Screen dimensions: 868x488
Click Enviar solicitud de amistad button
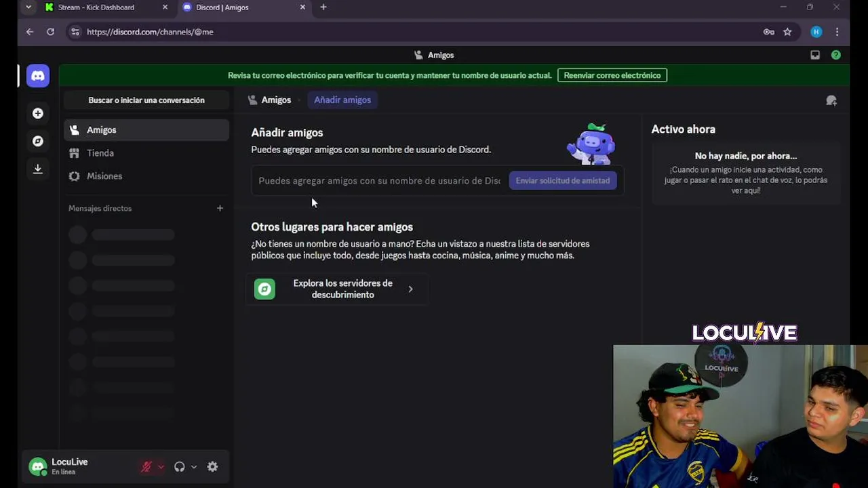point(563,180)
